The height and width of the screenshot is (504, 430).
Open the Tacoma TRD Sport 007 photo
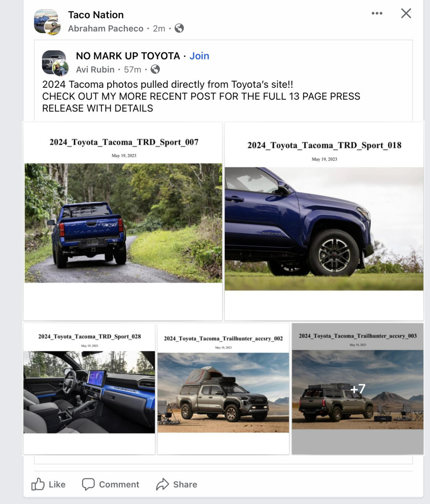pyautogui.click(x=123, y=221)
